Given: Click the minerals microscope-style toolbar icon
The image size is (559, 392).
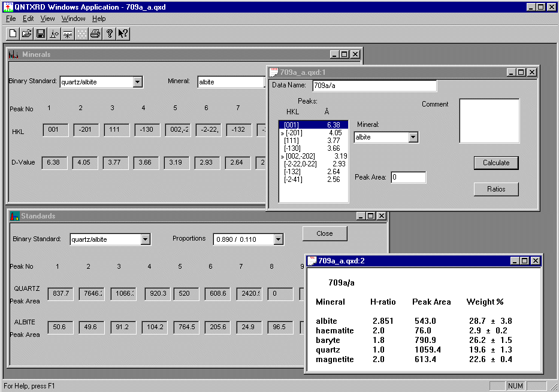Looking at the screenshot, I should pyautogui.click(x=54, y=34).
